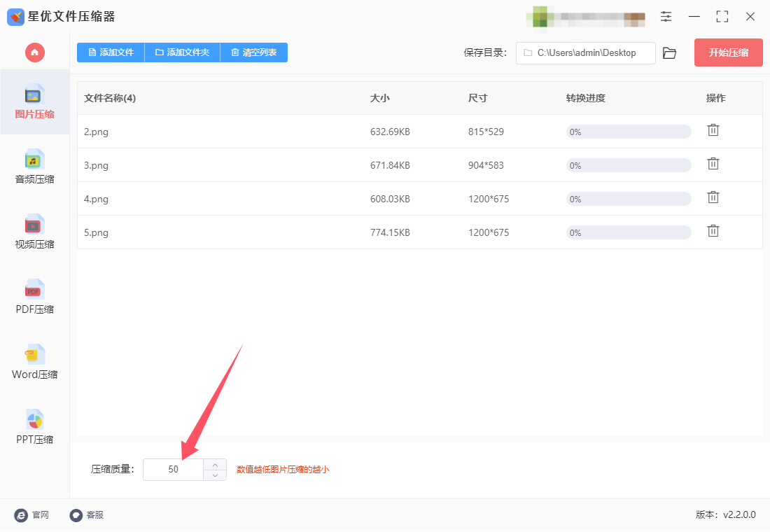Screen dimensions: 770x532
Task: Click the save directory path field
Action: pos(585,53)
